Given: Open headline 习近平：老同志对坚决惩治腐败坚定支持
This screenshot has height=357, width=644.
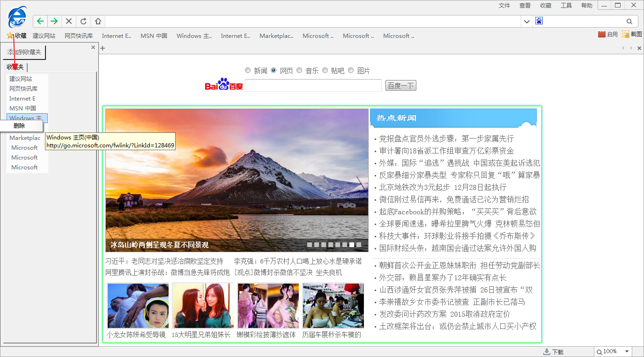Looking at the screenshot, I should pyautogui.click(x=164, y=261).
